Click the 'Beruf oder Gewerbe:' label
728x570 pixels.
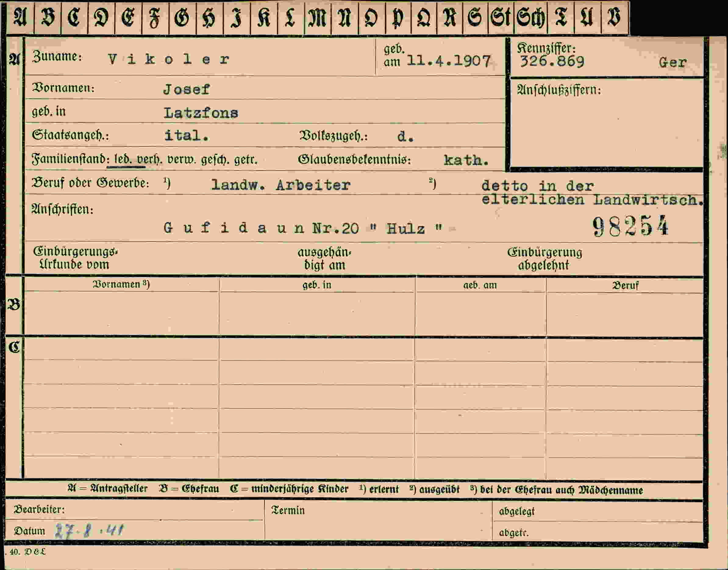point(91,183)
